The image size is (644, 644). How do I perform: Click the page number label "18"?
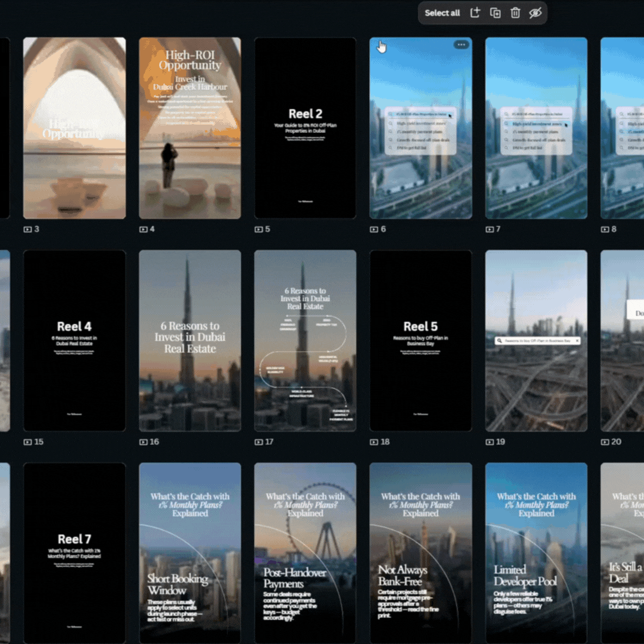[x=385, y=442]
